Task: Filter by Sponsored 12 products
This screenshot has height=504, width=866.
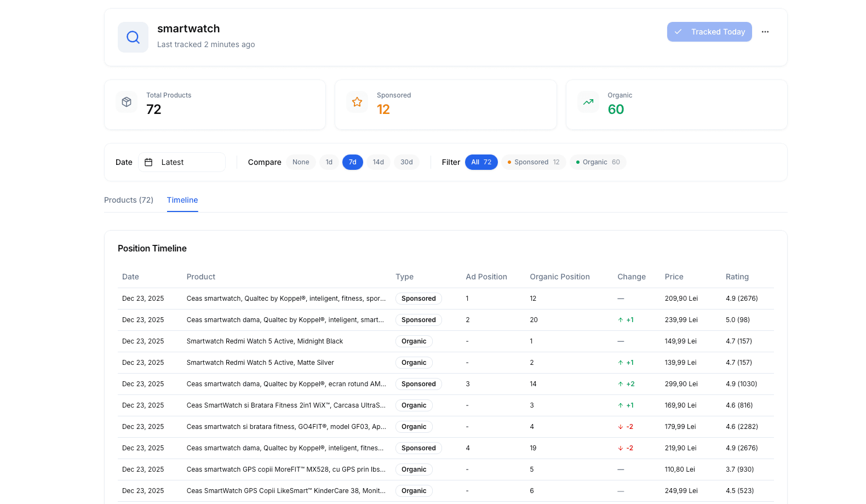Action: point(533,162)
